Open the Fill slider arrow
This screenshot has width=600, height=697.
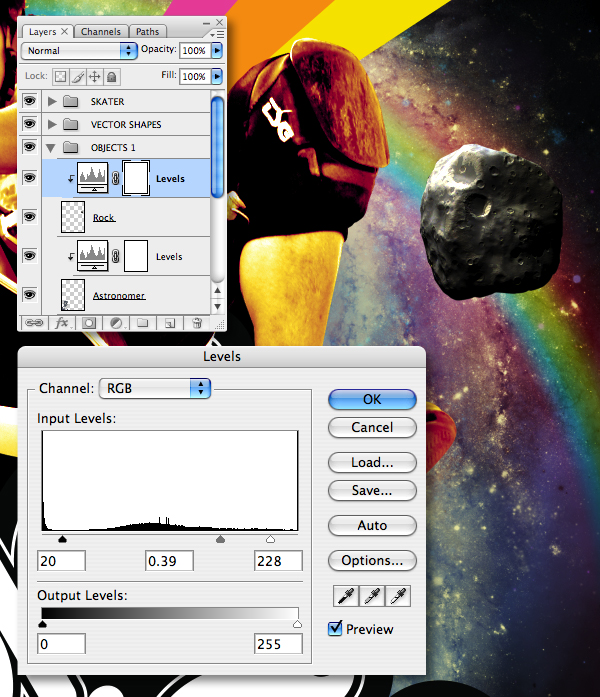click(x=217, y=76)
